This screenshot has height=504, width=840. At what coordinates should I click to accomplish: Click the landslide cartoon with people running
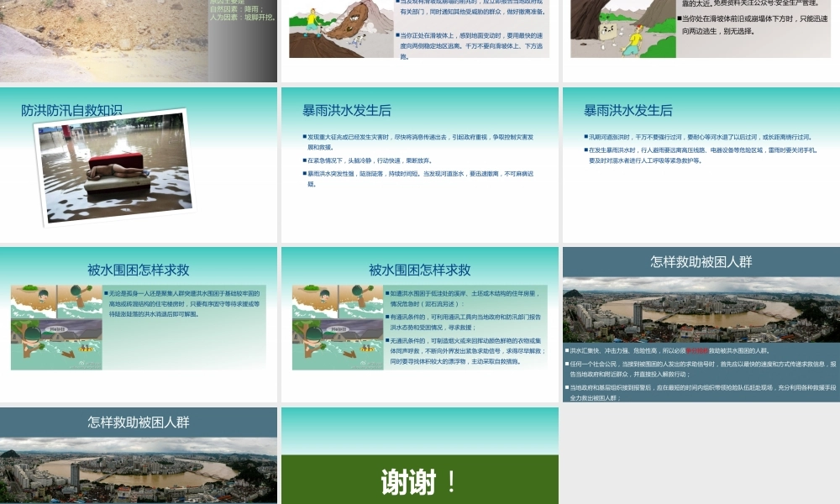coord(341,29)
